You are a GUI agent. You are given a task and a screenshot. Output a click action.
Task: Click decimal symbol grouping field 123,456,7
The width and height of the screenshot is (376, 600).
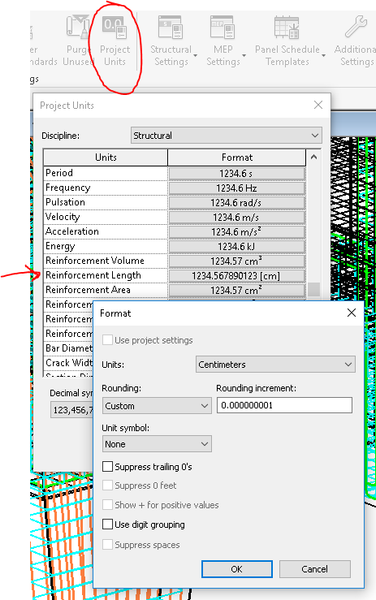coord(72,410)
